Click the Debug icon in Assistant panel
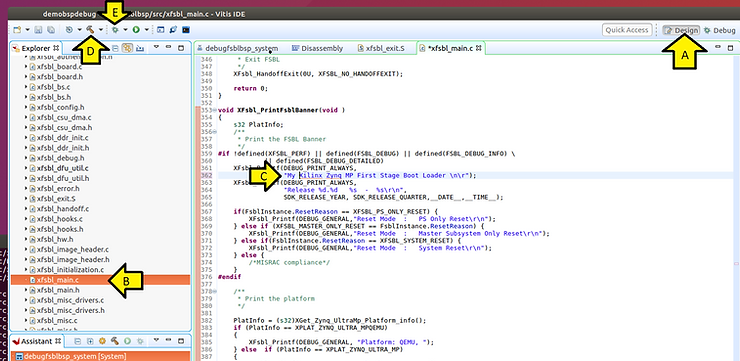Screen dimensions: 740x361 tap(140, 341)
